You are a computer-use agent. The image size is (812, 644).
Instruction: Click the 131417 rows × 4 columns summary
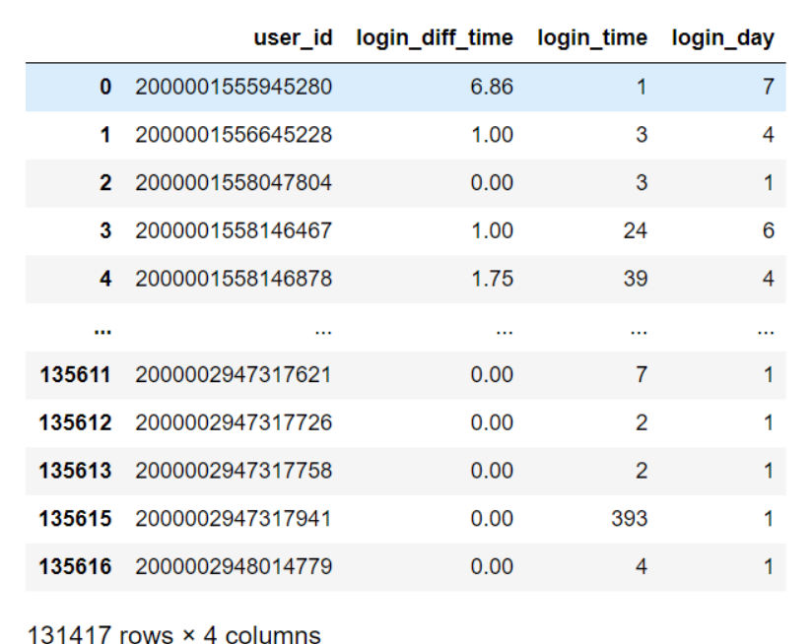click(174, 634)
